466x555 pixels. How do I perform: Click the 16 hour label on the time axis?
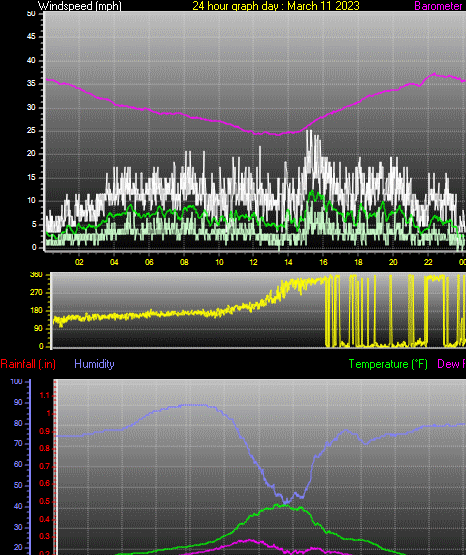(x=323, y=262)
